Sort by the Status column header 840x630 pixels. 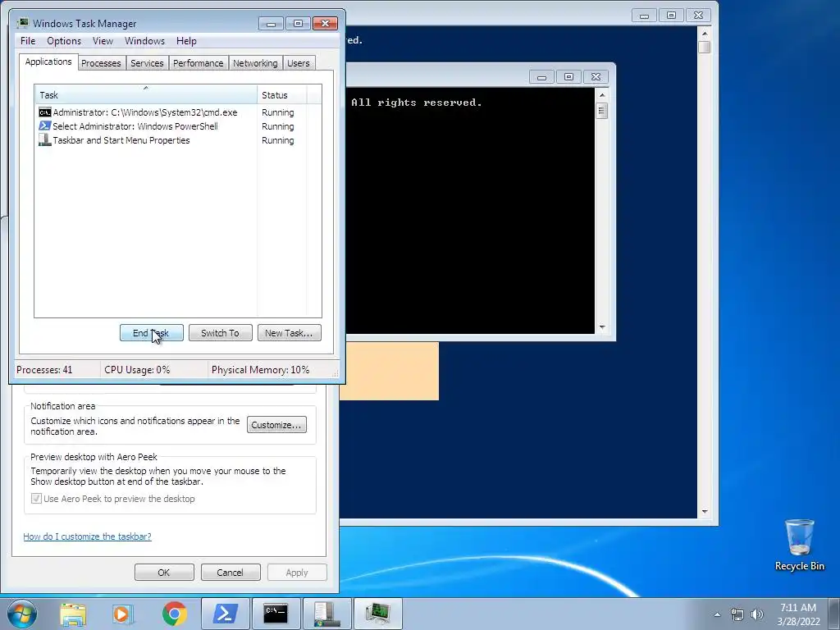click(x=282, y=95)
